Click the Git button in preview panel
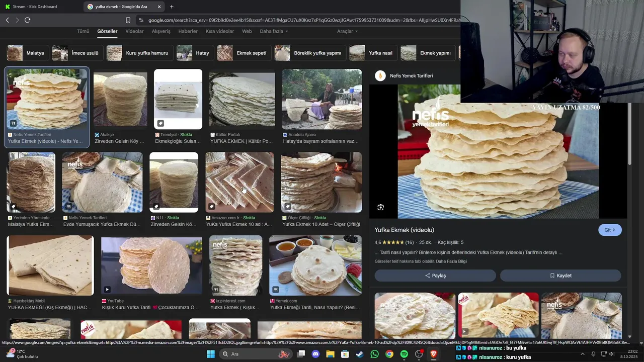This screenshot has width=644, height=362. pos(610,230)
